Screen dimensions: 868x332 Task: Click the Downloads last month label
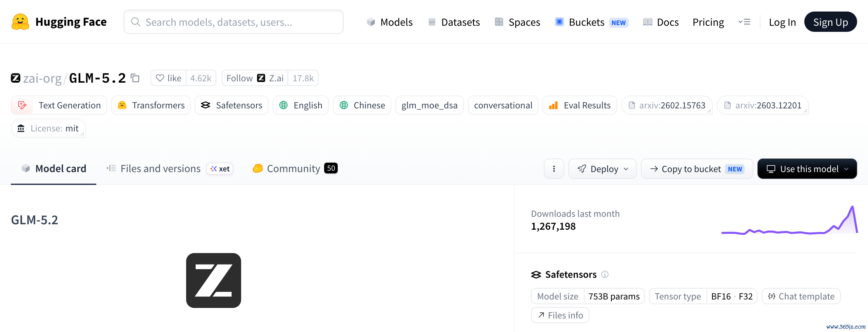pyautogui.click(x=575, y=214)
